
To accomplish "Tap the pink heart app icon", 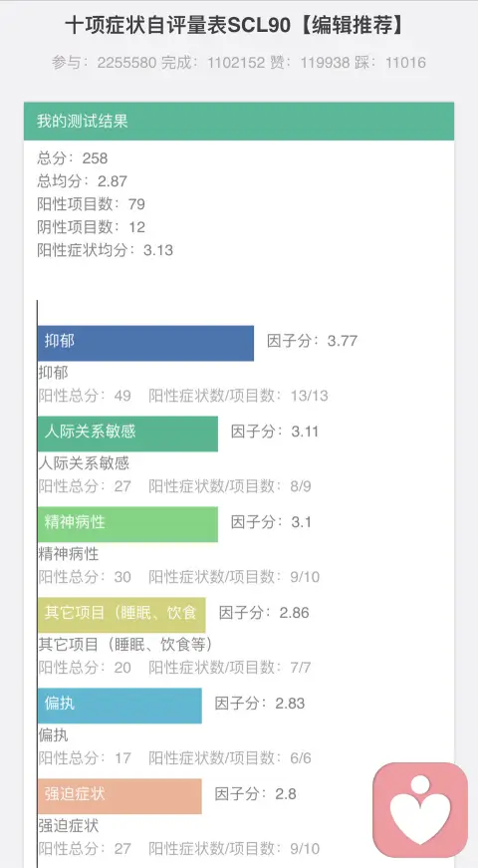I will (420, 809).
